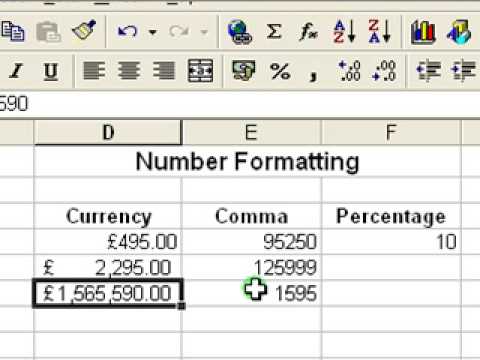Toggle underline formatting
Image resolution: width=480 pixels, height=360 pixels.
click(x=51, y=71)
